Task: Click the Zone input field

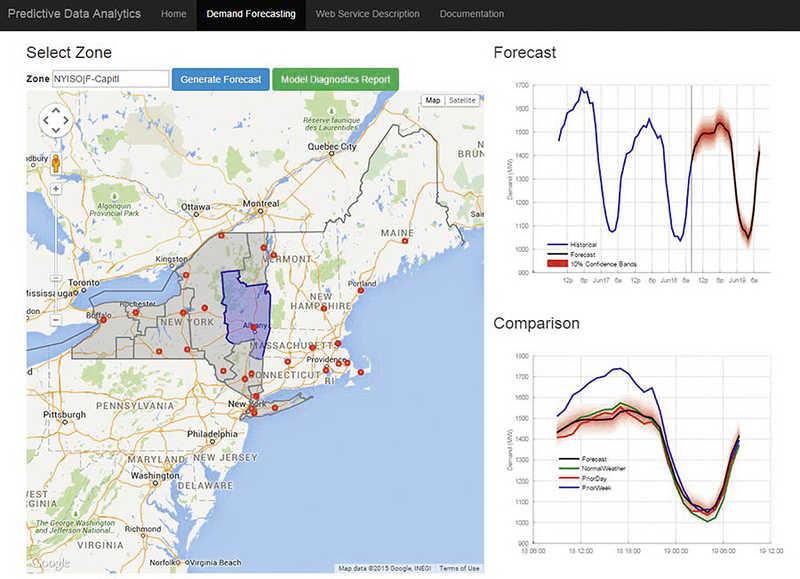Action: tap(110, 79)
